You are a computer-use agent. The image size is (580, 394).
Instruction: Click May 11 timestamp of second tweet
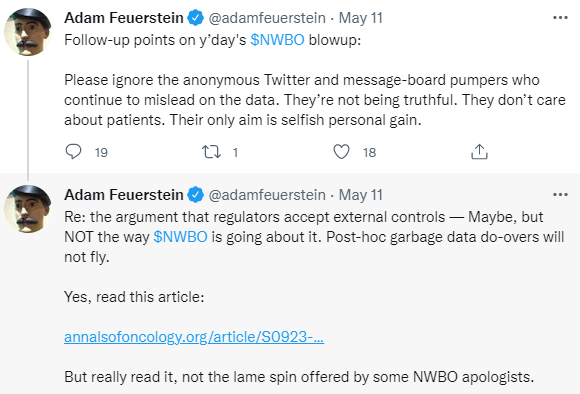click(361, 195)
